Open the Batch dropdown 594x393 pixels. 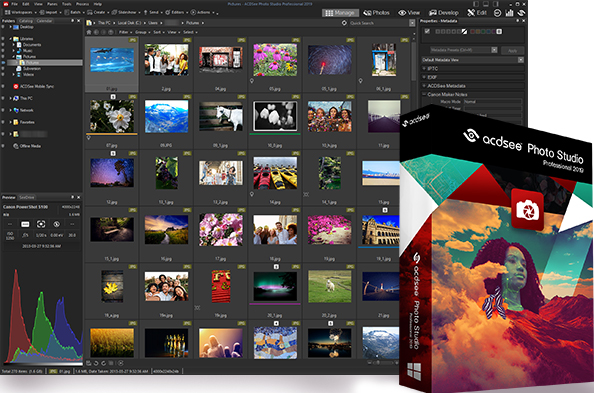(x=75, y=13)
